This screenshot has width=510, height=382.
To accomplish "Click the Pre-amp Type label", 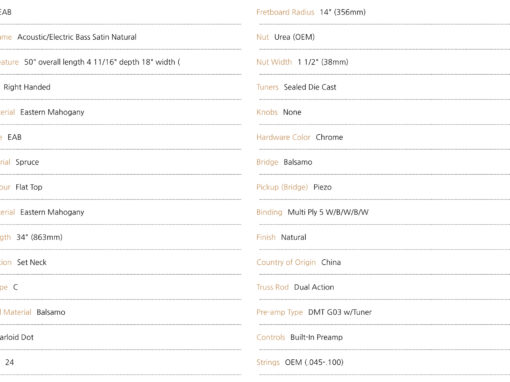I will click(x=280, y=312).
